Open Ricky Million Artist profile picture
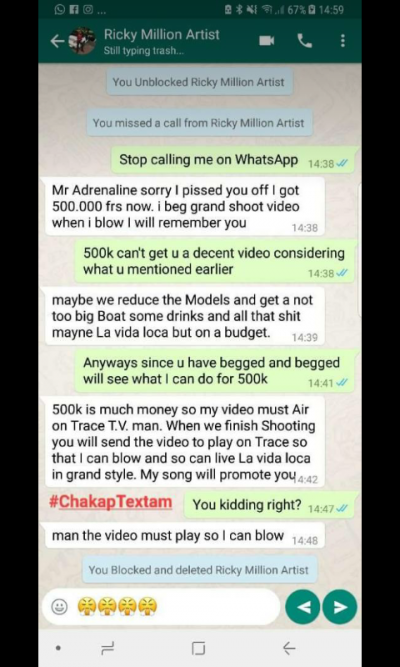400x667 pixels. (x=83, y=41)
